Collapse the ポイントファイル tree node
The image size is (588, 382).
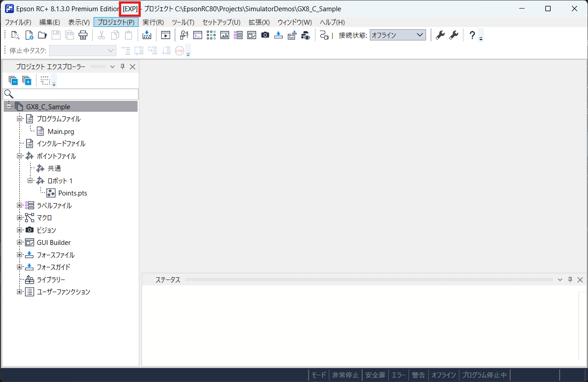tap(19, 156)
